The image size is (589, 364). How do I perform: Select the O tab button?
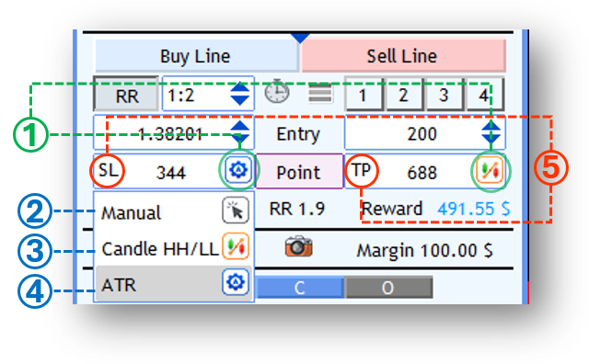click(x=388, y=288)
